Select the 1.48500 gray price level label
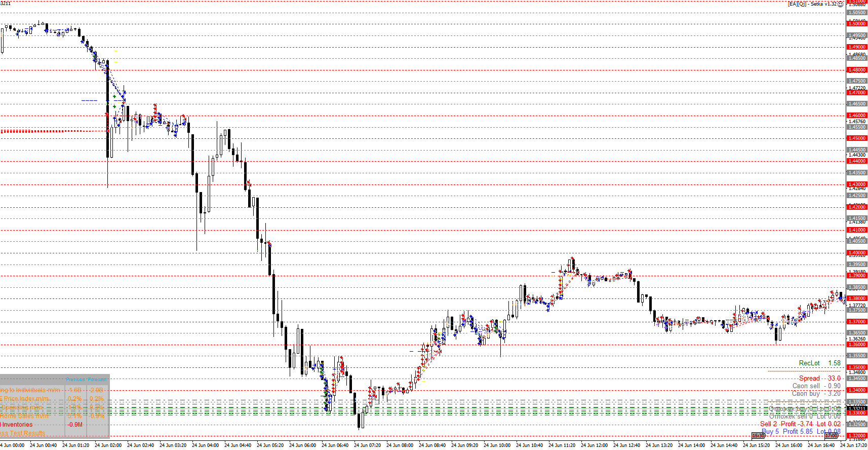The height and width of the screenshot is (450, 868). point(857,58)
